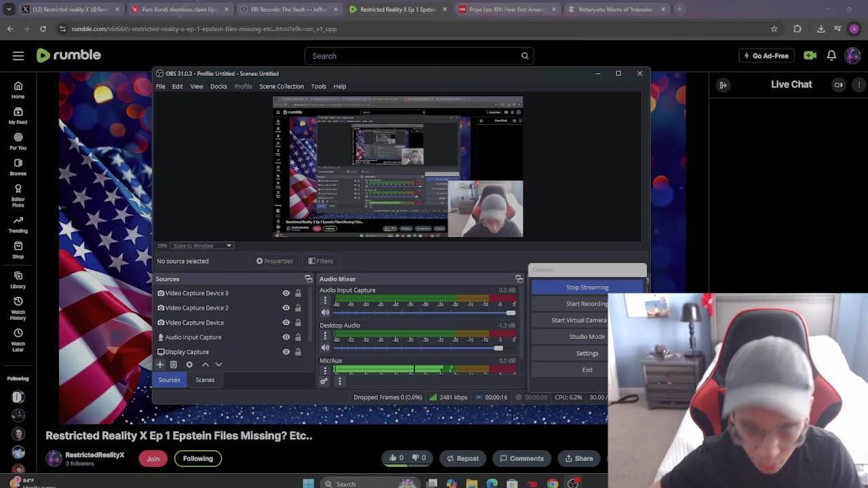Toggle lock on Audio Input Capture source
Image resolution: width=868 pixels, height=488 pixels.
298,337
